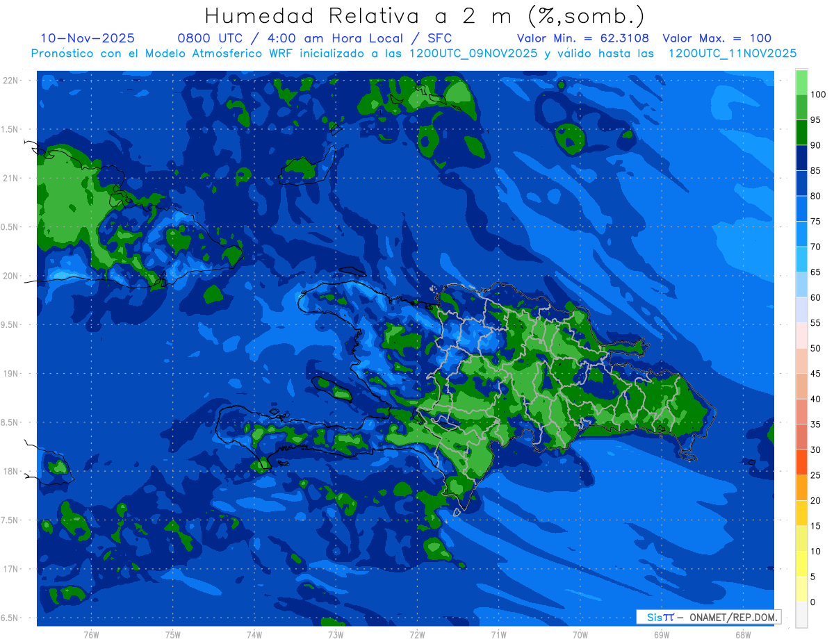
Task: Pick the dark blue swatch between 80 and 85
Action: tap(801, 183)
